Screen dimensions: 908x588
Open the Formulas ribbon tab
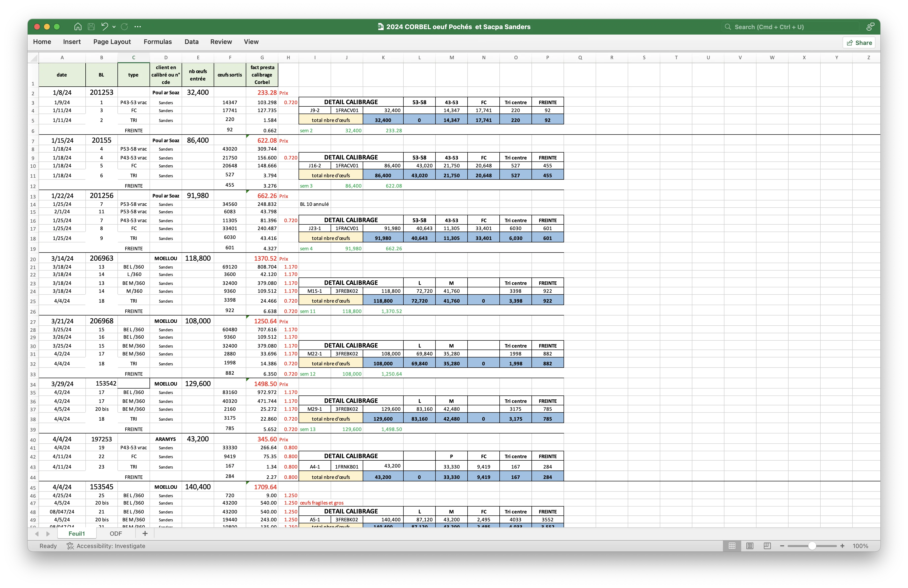(158, 41)
